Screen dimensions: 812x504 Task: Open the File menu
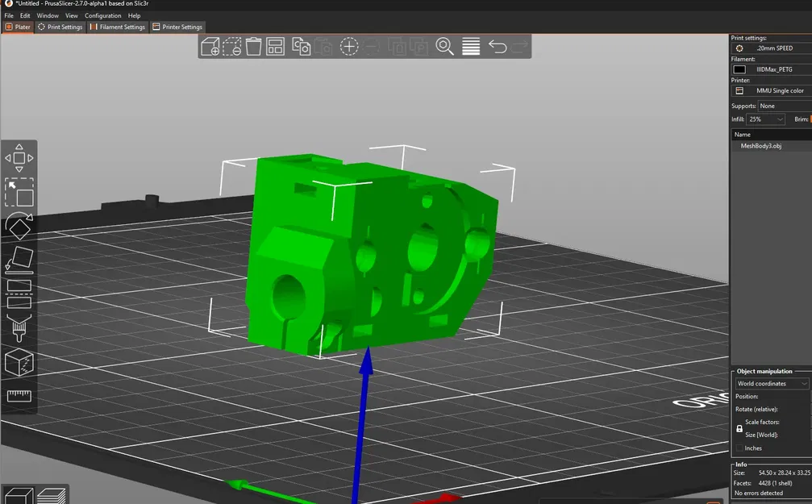pyautogui.click(x=9, y=15)
